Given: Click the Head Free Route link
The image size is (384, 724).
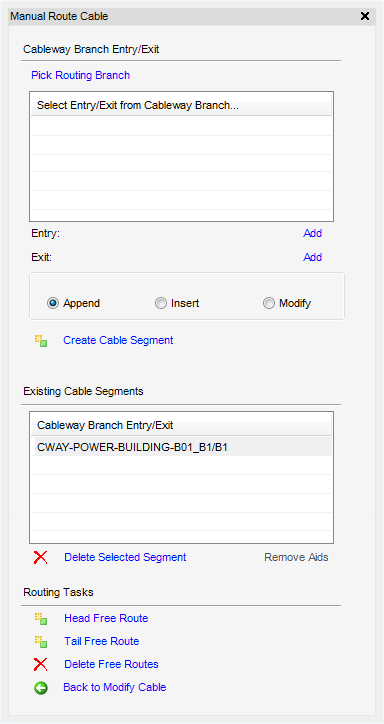Looking at the screenshot, I should coord(106,618).
